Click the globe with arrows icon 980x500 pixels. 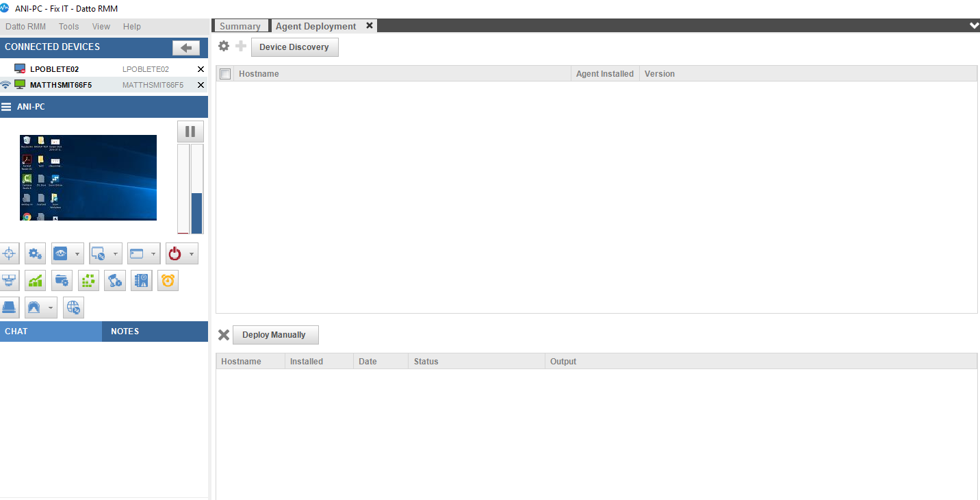[x=73, y=308]
